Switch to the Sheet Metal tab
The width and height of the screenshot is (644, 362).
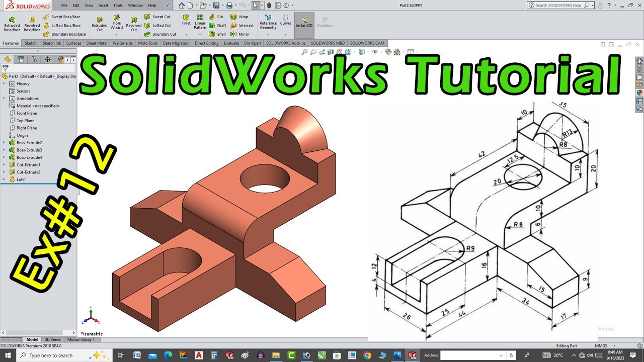pyautogui.click(x=97, y=43)
